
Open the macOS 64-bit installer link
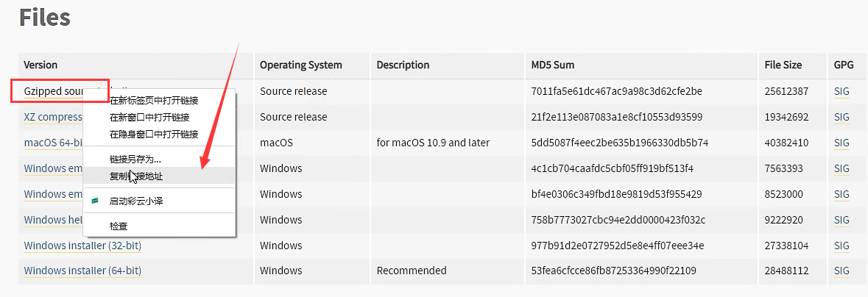coord(53,143)
